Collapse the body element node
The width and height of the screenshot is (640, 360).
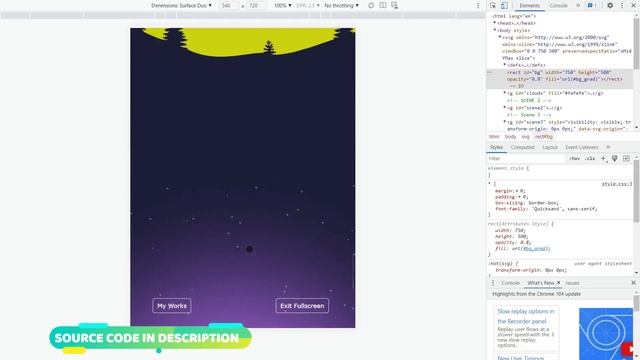pyautogui.click(x=495, y=30)
